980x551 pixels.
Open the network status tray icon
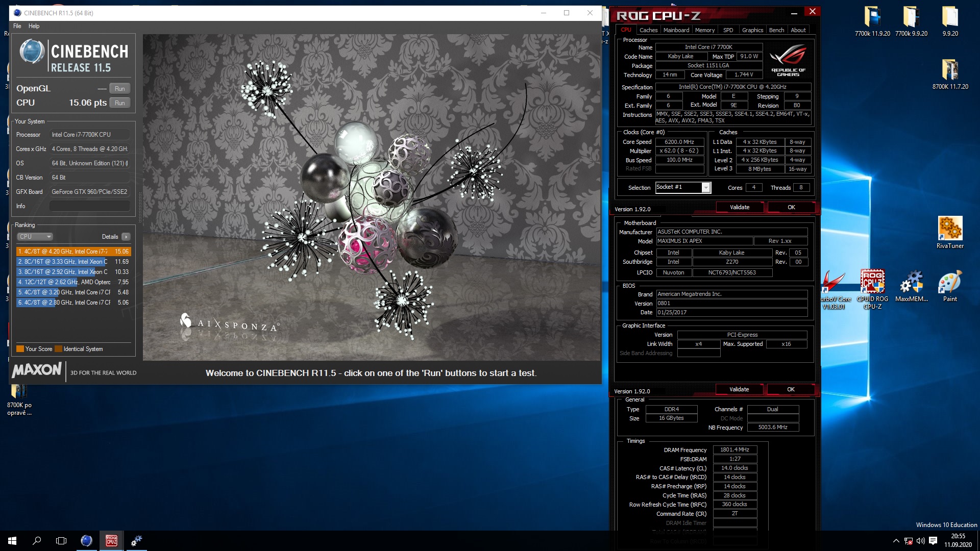pyautogui.click(x=908, y=541)
